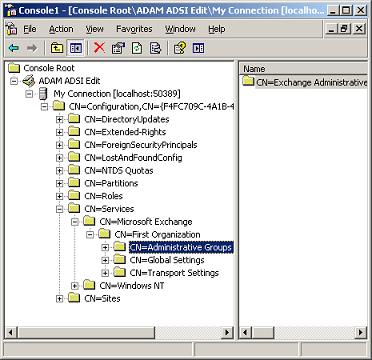Viewport: 372px width, 360px height.
Task: Open Properties via the toolbar icon
Action: [118, 48]
